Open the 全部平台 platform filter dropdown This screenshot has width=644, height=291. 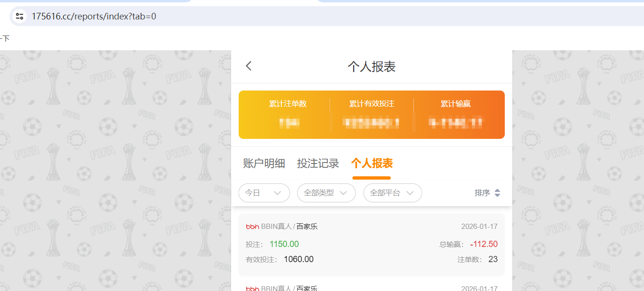click(x=392, y=193)
